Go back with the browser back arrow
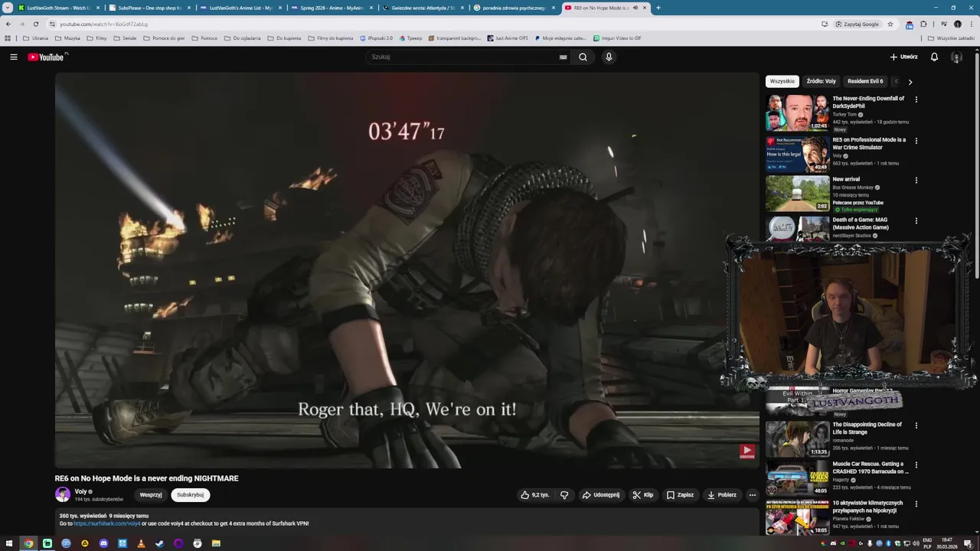 tap(8, 24)
